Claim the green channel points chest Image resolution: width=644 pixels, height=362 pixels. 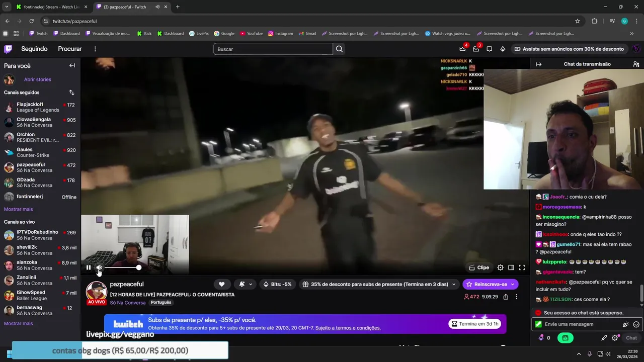pyautogui.click(x=566, y=338)
